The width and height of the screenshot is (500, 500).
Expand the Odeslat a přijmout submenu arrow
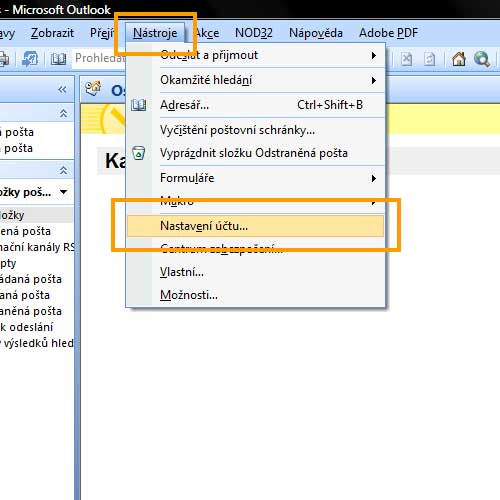click(374, 55)
